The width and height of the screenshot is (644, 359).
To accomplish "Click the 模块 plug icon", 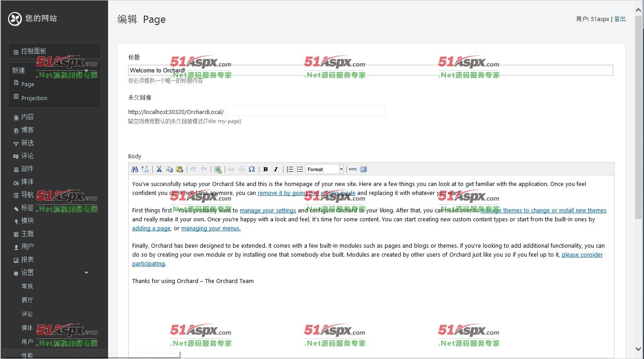I will point(16,221).
